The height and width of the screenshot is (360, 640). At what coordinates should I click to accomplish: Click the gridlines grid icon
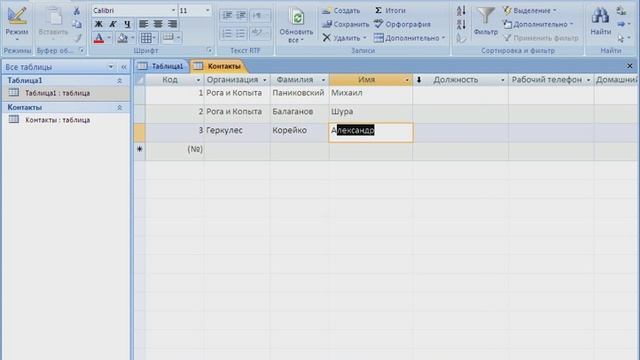click(x=146, y=38)
